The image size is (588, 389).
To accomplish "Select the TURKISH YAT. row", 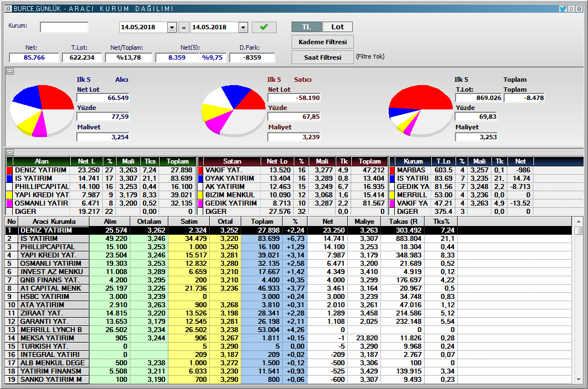I will pyautogui.click(x=289, y=346).
